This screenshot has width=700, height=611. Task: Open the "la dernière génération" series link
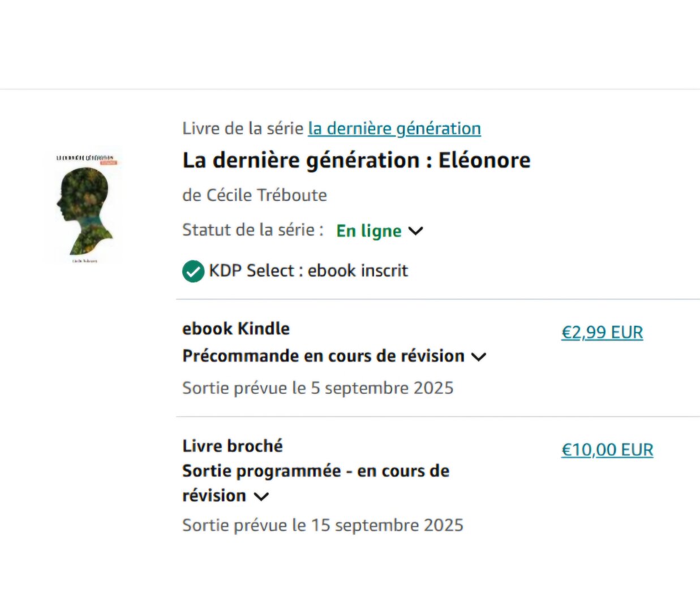point(394,129)
